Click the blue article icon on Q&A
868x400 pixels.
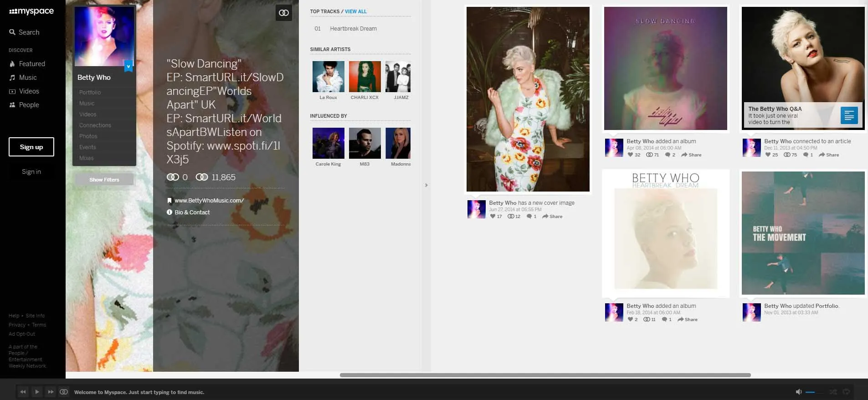849,115
